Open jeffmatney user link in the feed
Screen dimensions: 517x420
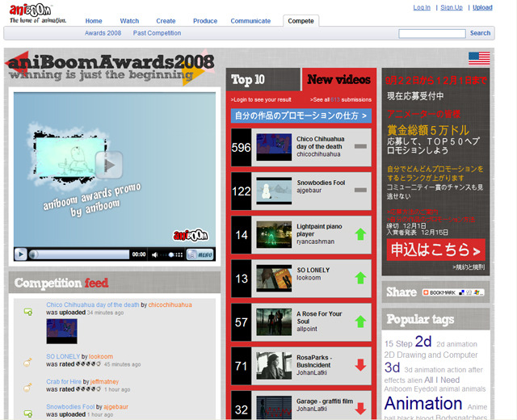click(104, 381)
